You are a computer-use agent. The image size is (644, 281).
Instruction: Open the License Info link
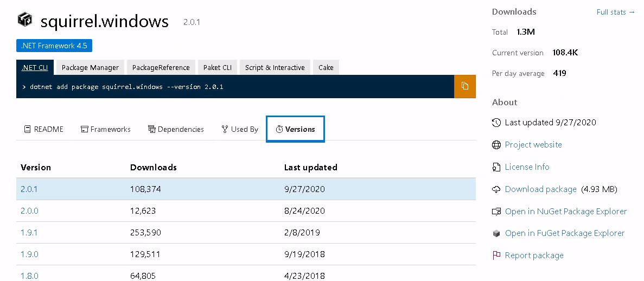tap(527, 167)
